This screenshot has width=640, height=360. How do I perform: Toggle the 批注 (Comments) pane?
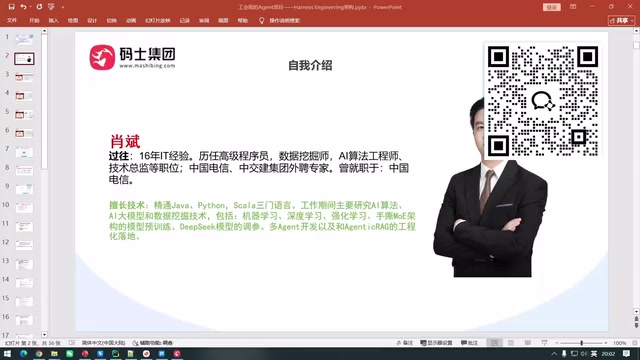[x=469, y=343]
